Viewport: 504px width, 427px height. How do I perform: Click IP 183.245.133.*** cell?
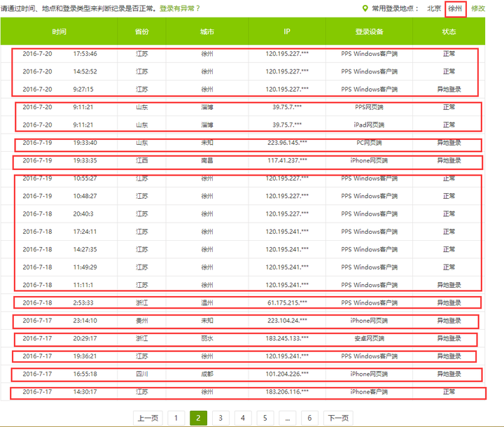click(287, 338)
